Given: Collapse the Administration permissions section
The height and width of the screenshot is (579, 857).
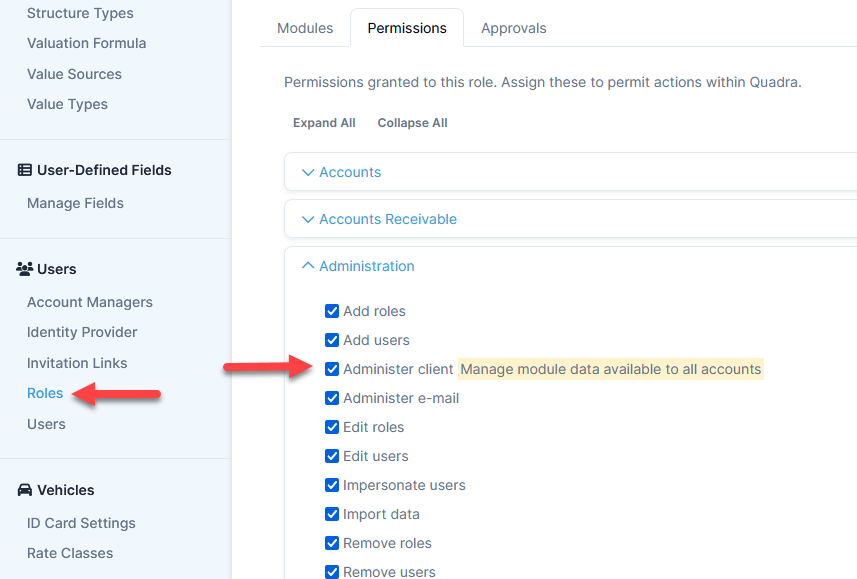Looking at the screenshot, I should (366, 266).
